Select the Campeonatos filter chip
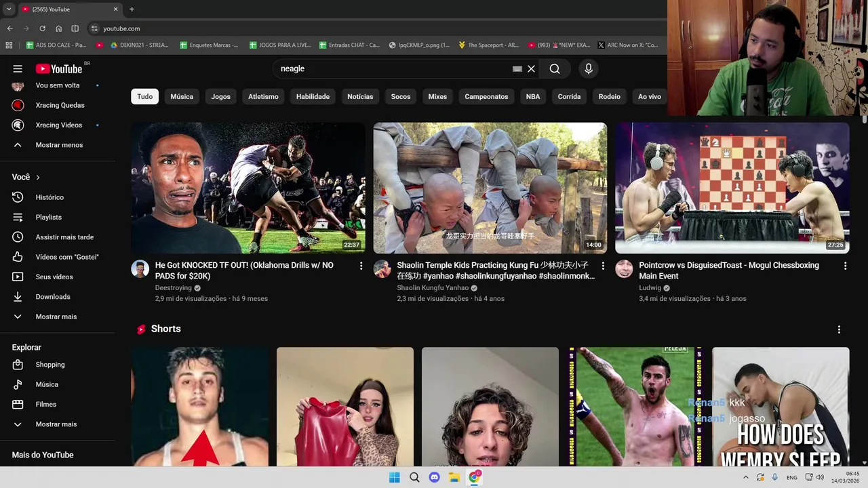The image size is (868, 488). (486, 96)
